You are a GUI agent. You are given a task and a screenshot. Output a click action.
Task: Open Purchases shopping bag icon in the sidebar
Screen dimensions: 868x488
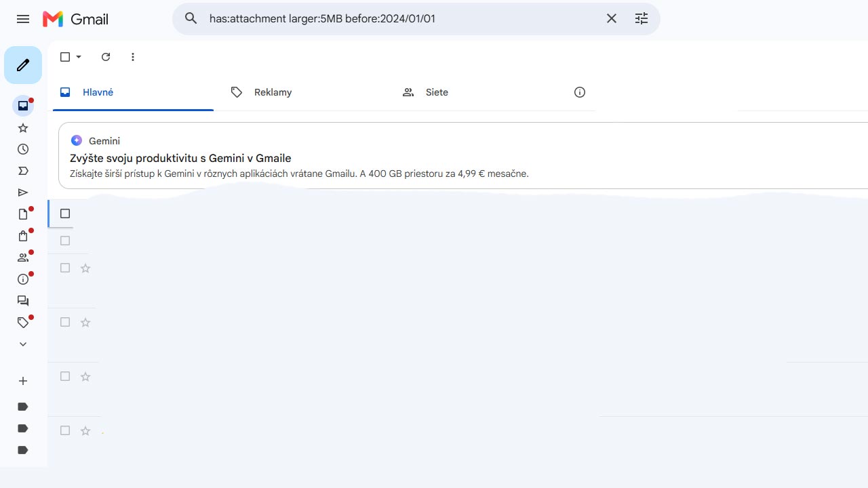pyautogui.click(x=23, y=236)
